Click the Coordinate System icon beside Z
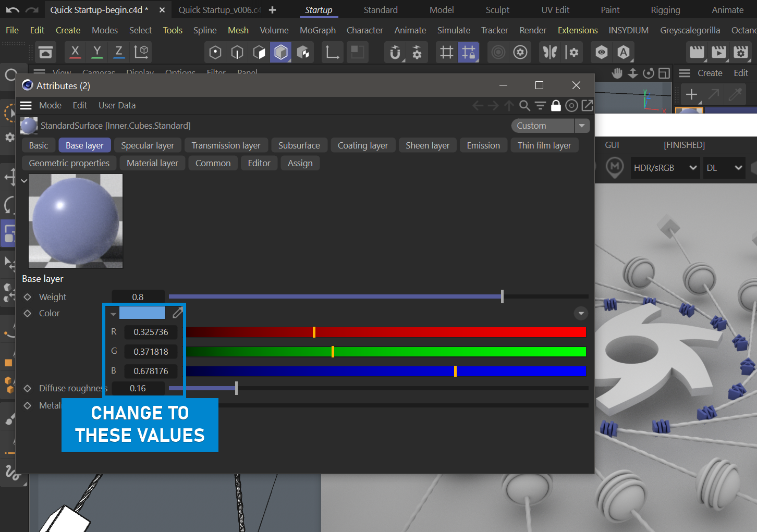 (141, 52)
